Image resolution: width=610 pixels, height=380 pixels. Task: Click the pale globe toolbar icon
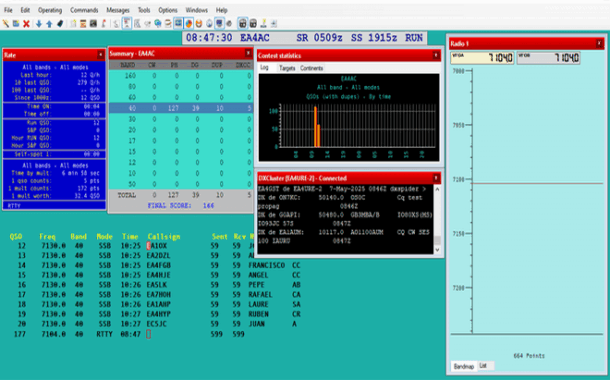(209, 24)
